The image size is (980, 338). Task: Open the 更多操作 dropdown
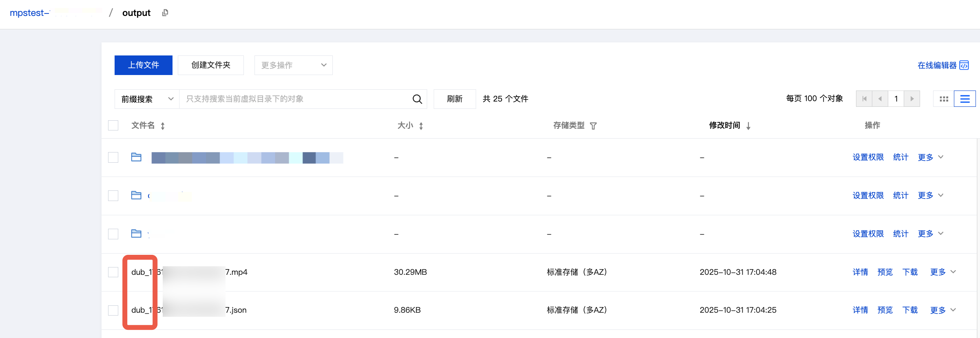tap(293, 65)
